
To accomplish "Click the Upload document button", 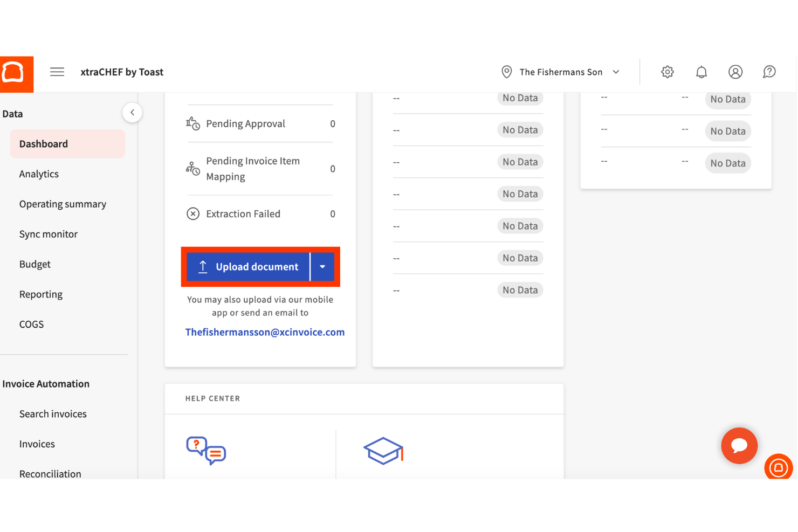I will click(x=249, y=267).
